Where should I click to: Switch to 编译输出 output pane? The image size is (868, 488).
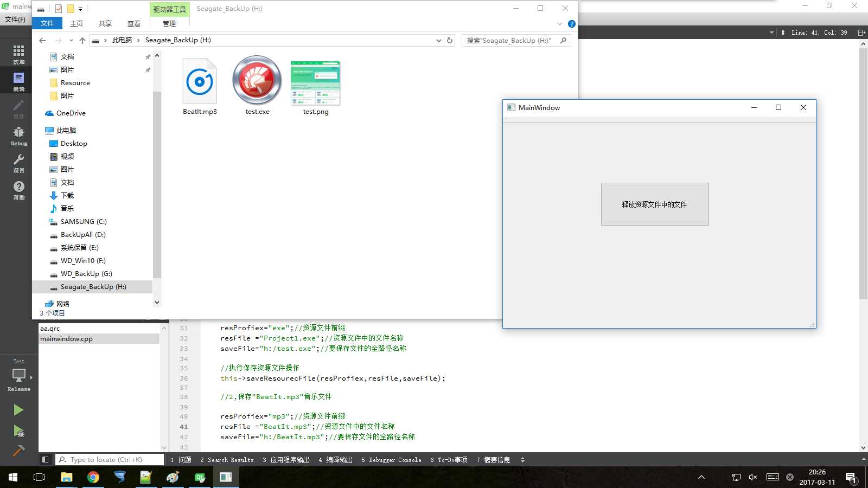coord(335,460)
